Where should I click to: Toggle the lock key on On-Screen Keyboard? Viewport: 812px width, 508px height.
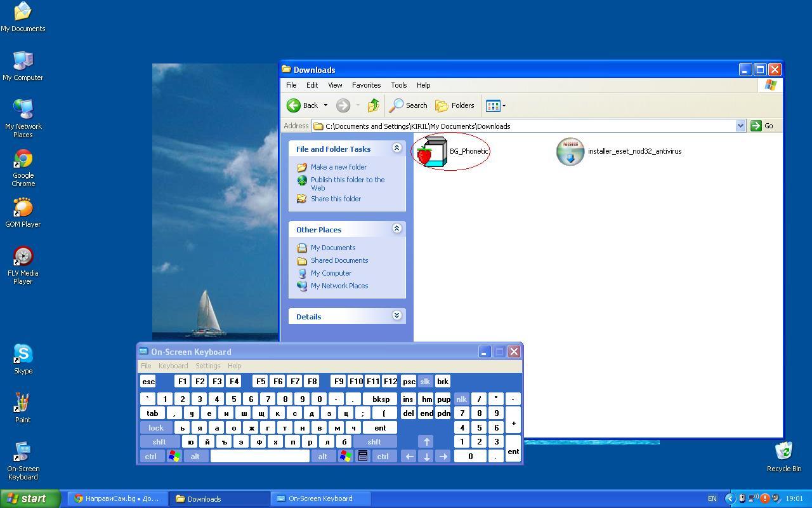click(x=156, y=428)
